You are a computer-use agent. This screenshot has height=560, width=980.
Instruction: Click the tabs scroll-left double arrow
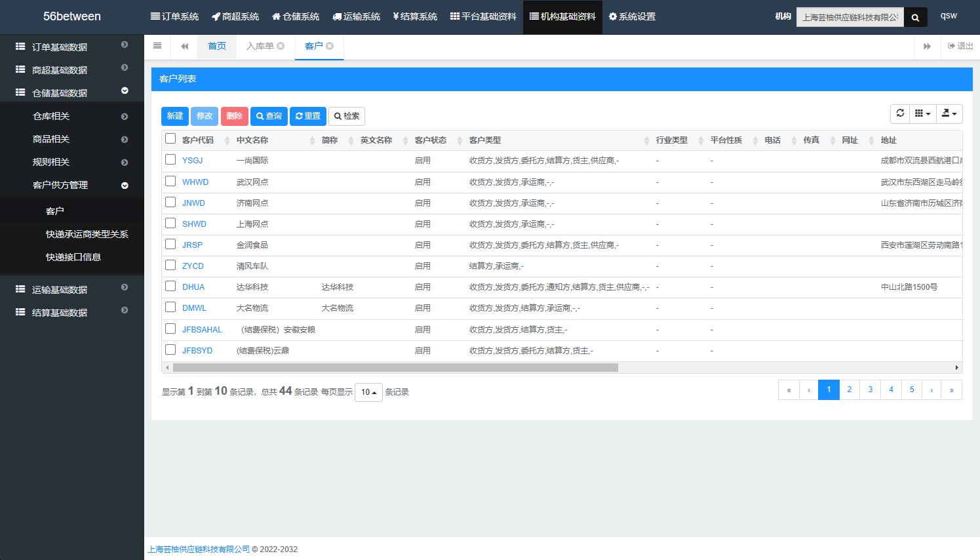(x=185, y=46)
